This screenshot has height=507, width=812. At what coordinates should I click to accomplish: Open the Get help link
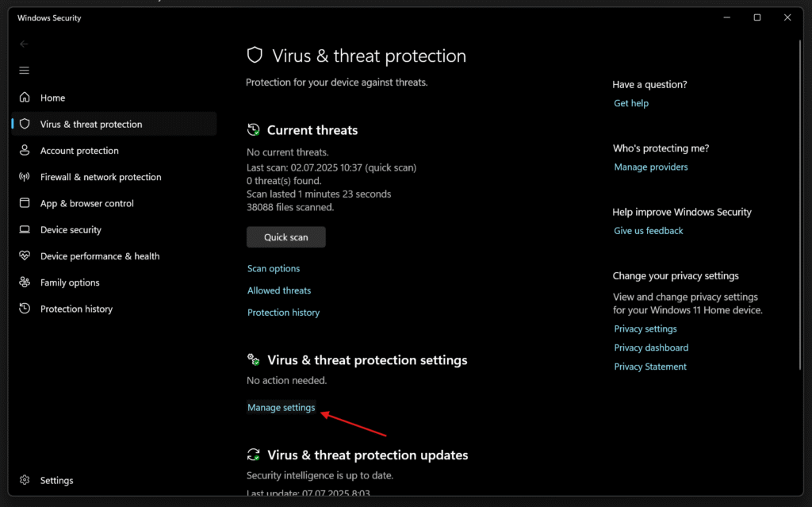(x=631, y=103)
